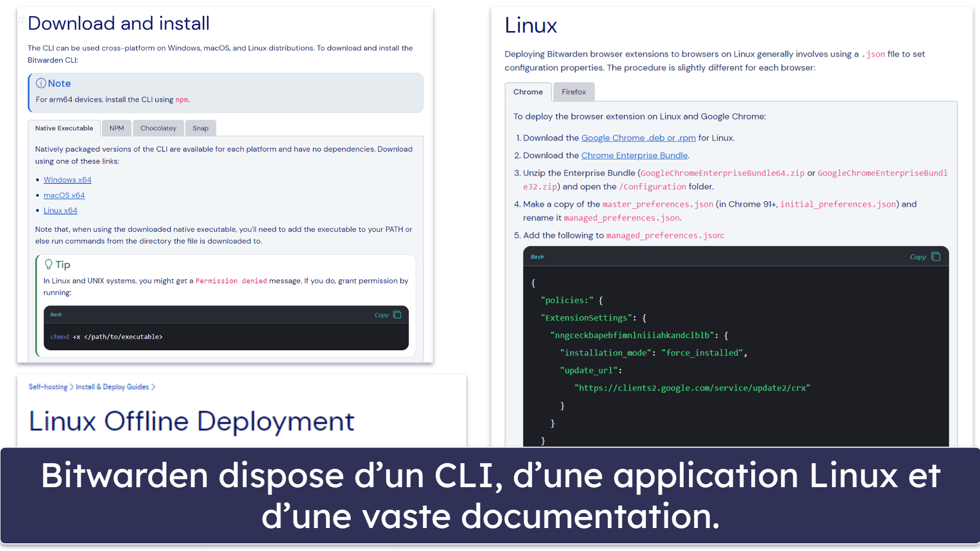Click the Bash label in chmod code block
Screen dimensions: 980x551
pos(56,315)
